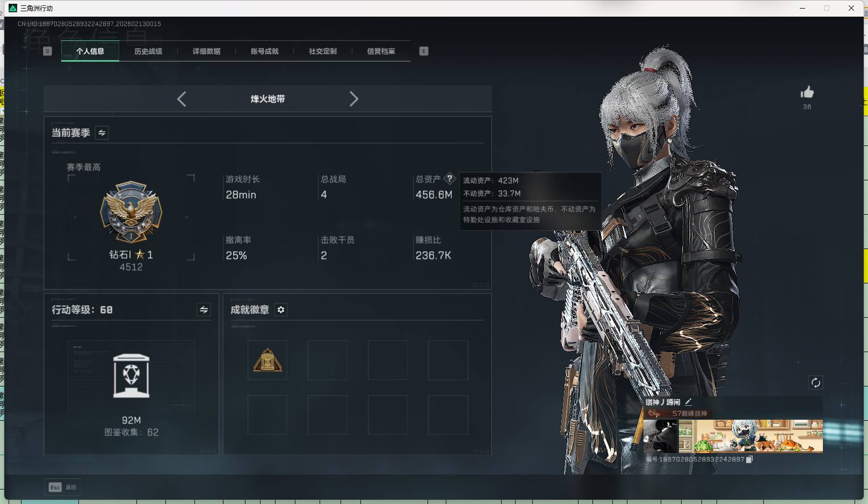The height and width of the screenshot is (504, 868).
Task: Click the season switch icon beside 当前赛季
Action: coord(101,133)
